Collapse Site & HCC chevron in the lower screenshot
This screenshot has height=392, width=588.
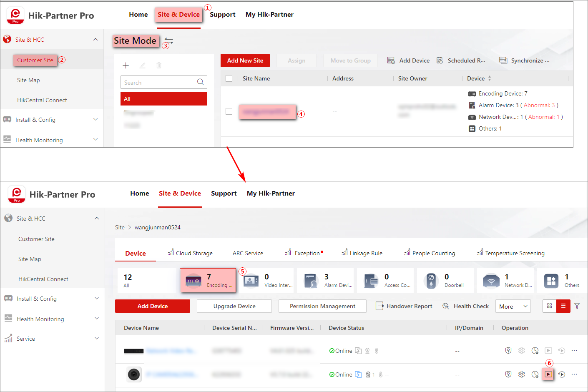(x=97, y=218)
